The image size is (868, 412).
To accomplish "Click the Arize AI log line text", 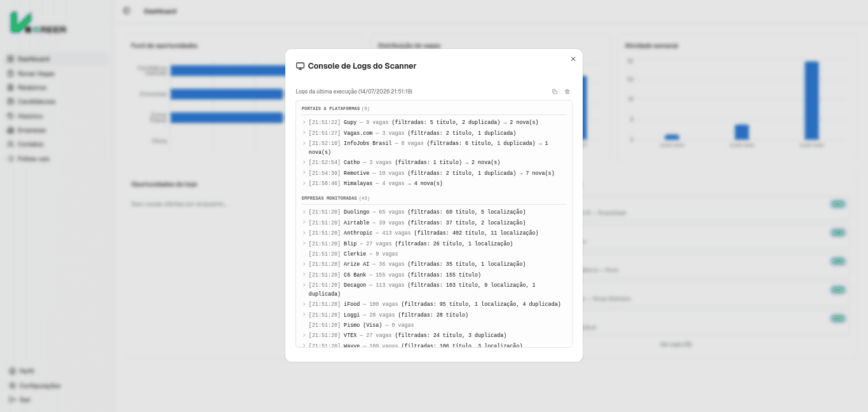I will 417,264.
